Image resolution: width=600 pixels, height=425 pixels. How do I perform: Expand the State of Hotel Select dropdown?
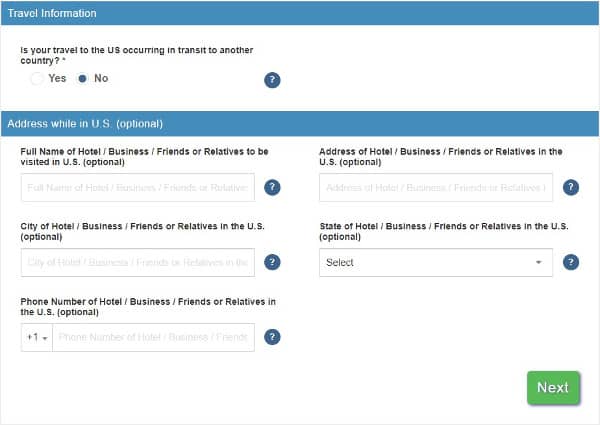click(435, 262)
